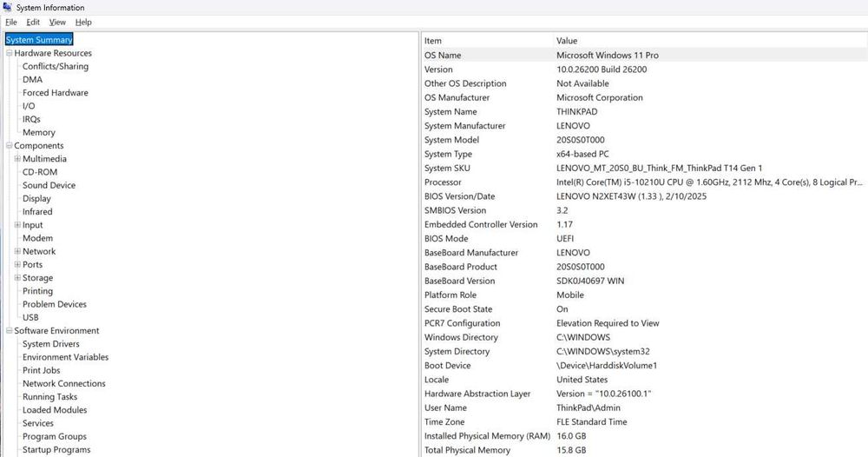
Task: Select the DMA tree item
Action: 32,79
